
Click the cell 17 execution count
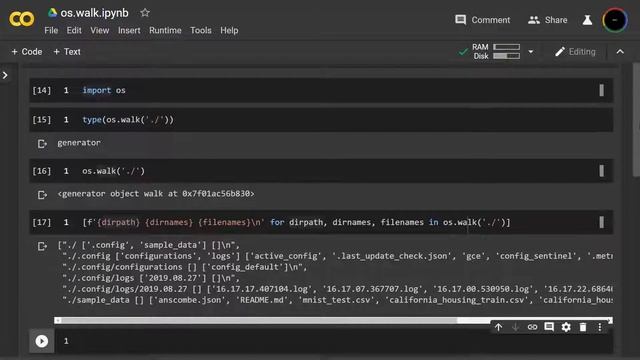click(42, 222)
